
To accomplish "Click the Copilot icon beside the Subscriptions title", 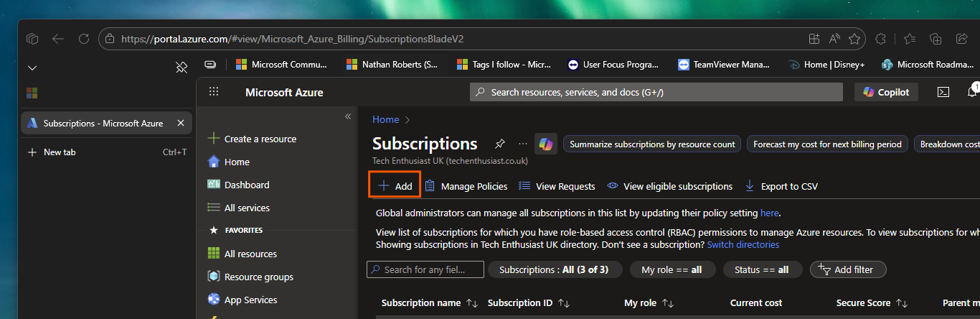I will point(546,144).
